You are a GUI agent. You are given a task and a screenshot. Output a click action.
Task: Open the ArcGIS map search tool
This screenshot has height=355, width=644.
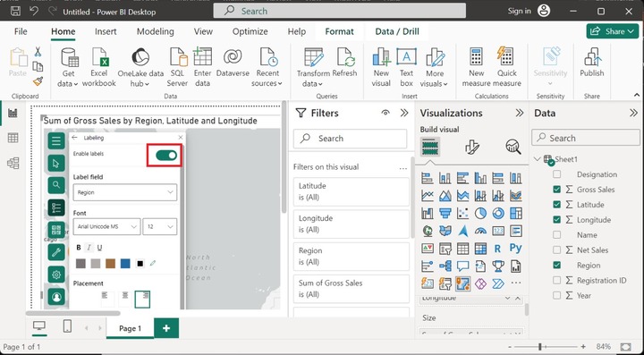[56, 185]
